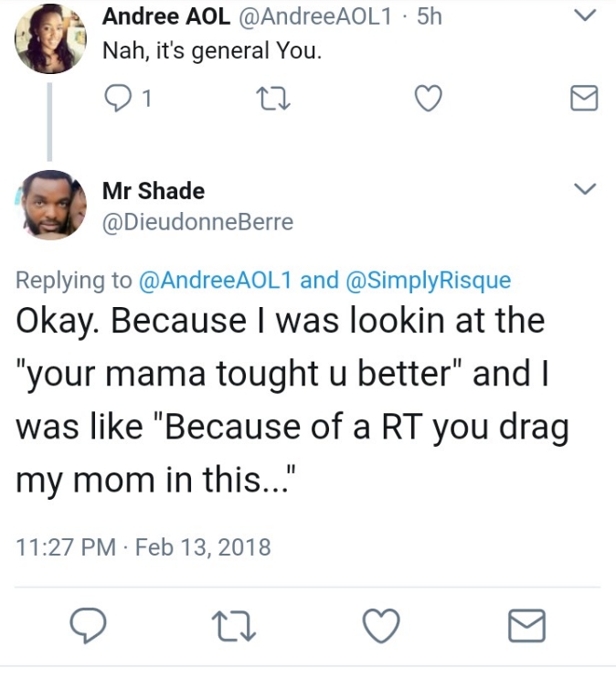Go to the @DieudonneBerre handle
The image size is (616, 689).
(197, 221)
